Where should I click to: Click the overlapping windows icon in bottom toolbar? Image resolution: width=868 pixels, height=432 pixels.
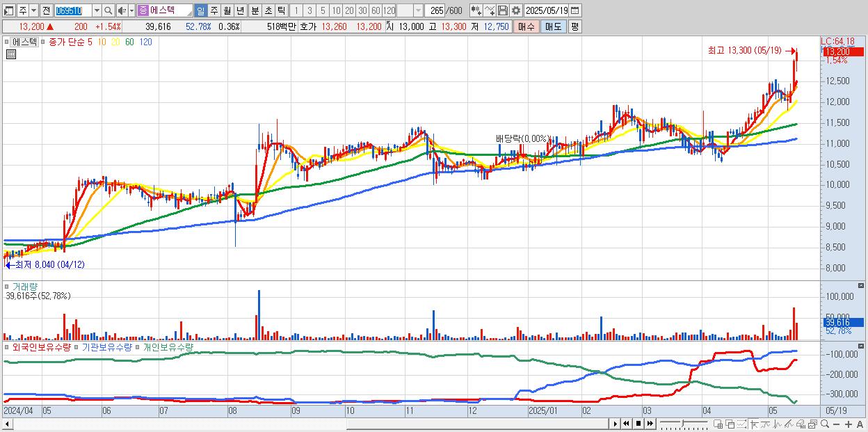click(730, 424)
